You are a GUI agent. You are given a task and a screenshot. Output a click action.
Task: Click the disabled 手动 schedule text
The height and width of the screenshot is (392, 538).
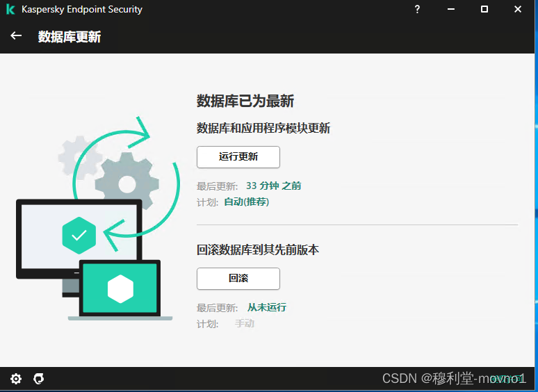[x=244, y=323]
